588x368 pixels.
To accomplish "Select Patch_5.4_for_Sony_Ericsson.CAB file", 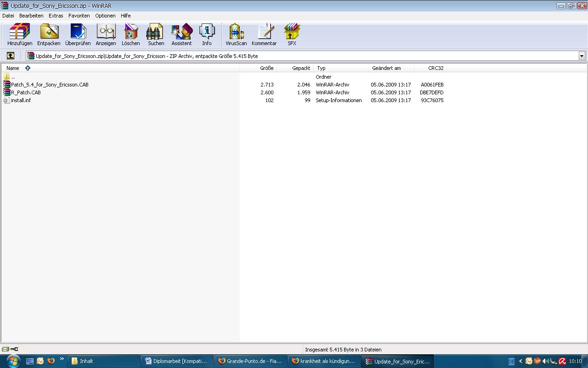I will [x=50, y=85].
